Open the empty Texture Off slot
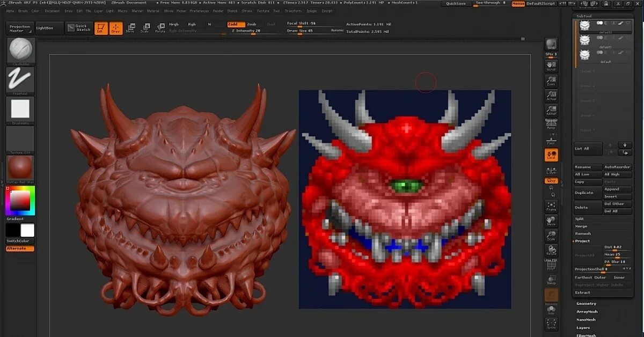The image size is (644, 337). click(20, 139)
